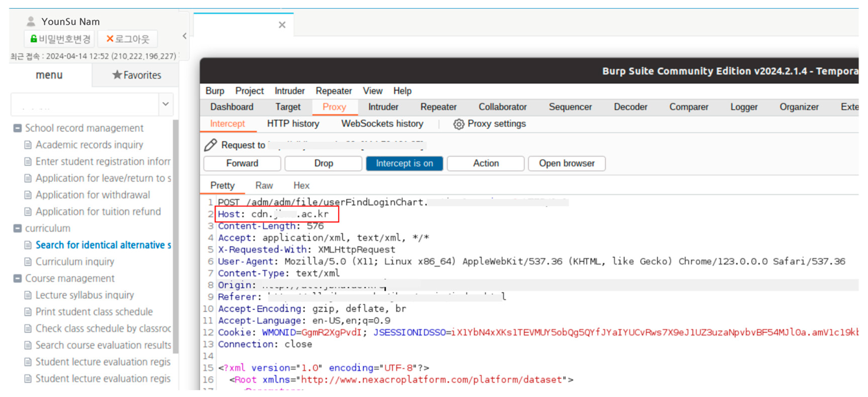Open the menu search dropdown arrow
The height and width of the screenshot is (397, 868).
click(165, 104)
